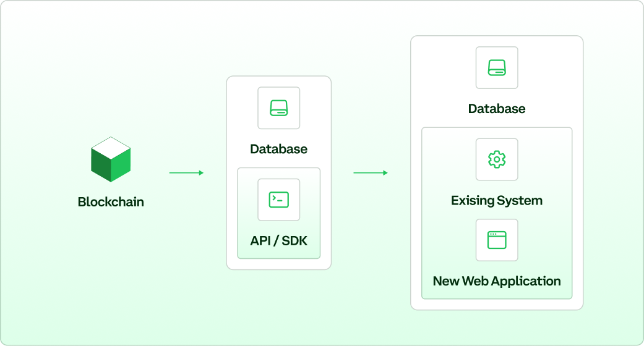Click the Database label in the middle panel
Image resolution: width=644 pixels, height=346 pixels.
point(279,149)
